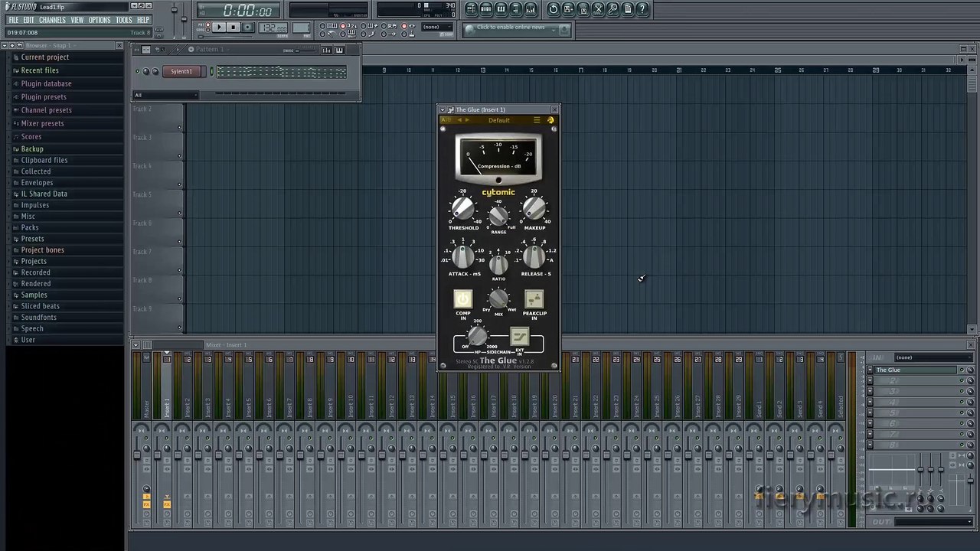This screenshot has width=980, height=551.
Task: Open the EDIT menu
Action: (x=29, y=20)
